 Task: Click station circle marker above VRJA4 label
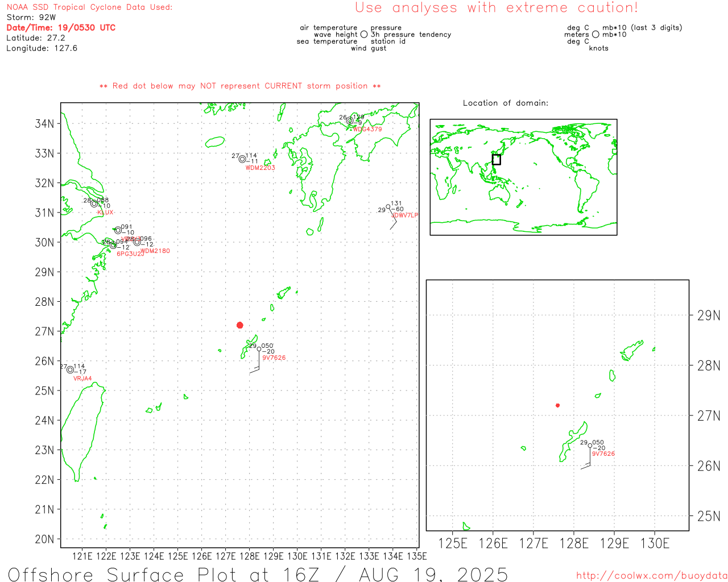click(70, 369)
